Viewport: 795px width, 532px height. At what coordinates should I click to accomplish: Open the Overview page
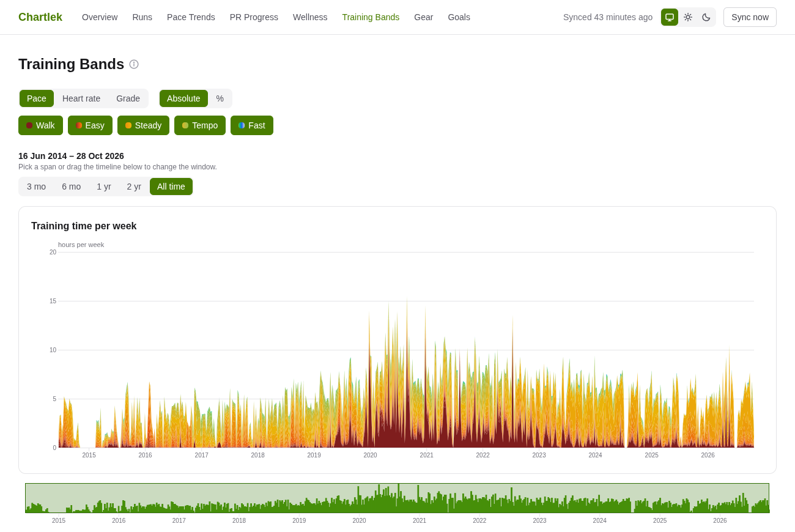pos(100,17)
